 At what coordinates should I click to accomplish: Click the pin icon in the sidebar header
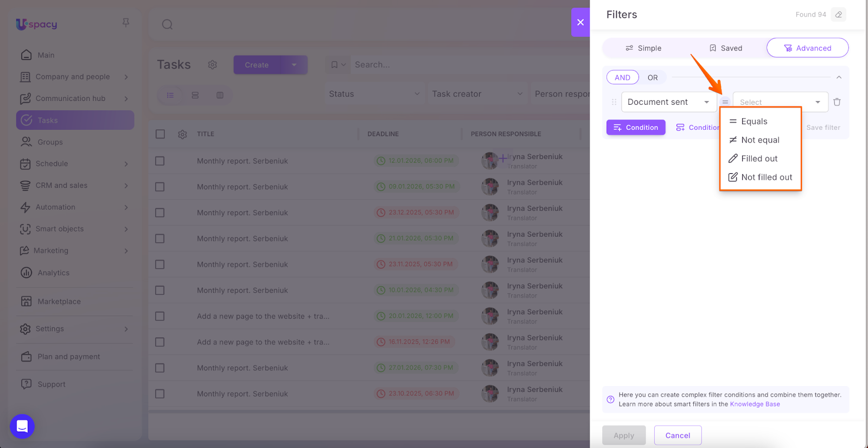[126, 23]
